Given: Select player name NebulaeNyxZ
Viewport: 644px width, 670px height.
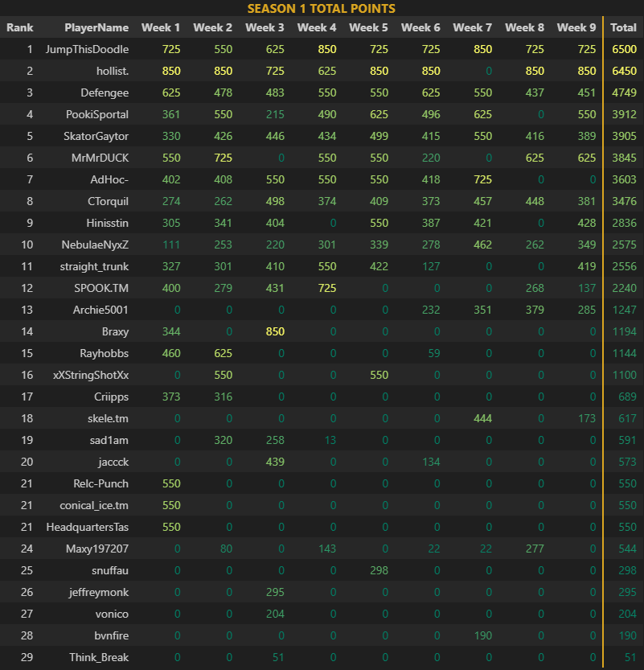Looking at the screenshot, I should tap(95, 245).
